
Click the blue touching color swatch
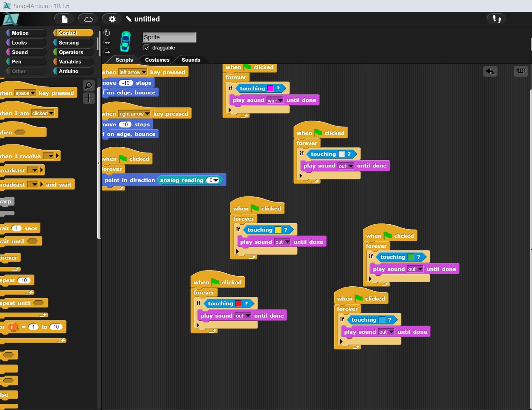tap(382, 320)
